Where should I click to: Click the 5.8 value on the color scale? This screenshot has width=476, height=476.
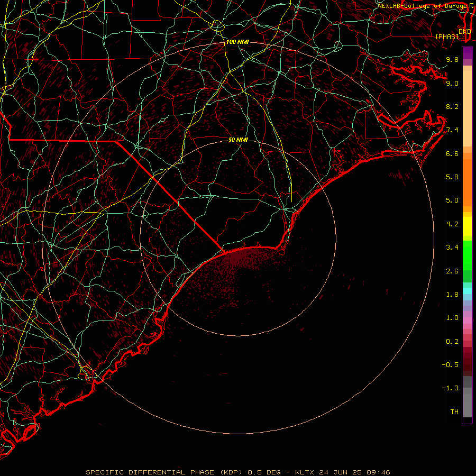click(452, 177)
